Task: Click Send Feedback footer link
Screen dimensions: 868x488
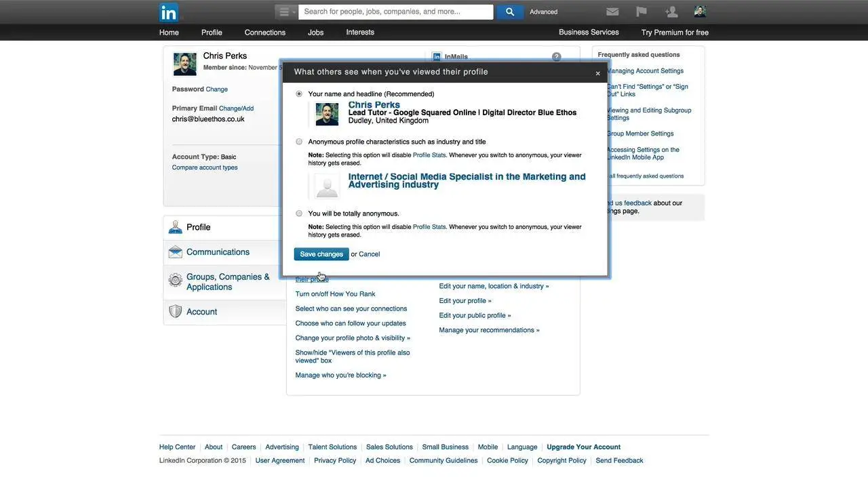Action: (620, 461)
